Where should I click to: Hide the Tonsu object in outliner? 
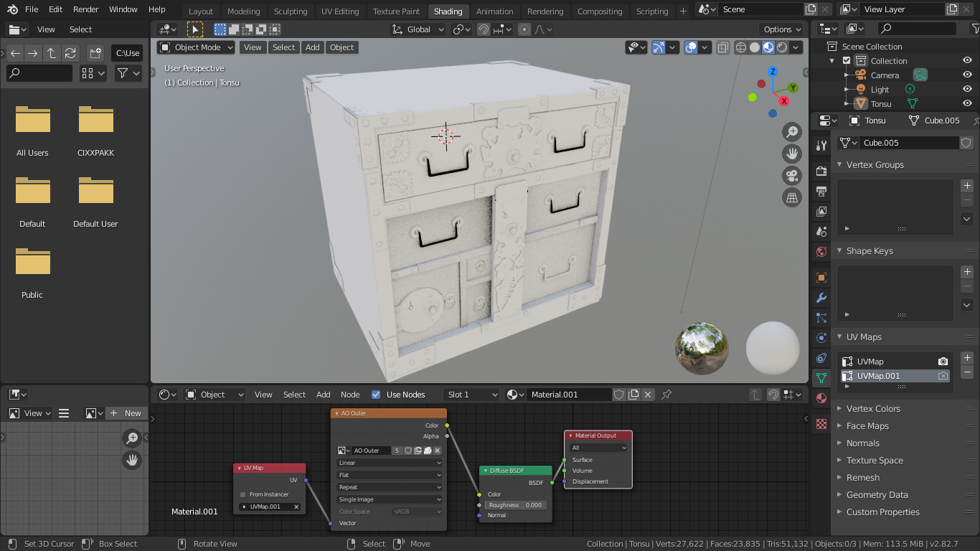point(967,103)
